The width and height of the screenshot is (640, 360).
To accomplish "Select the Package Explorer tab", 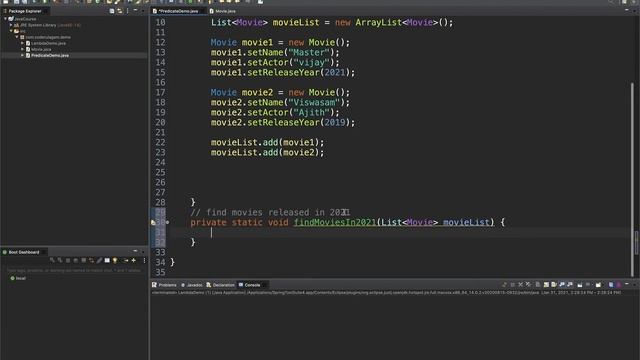I will click(x=24, y=11).
